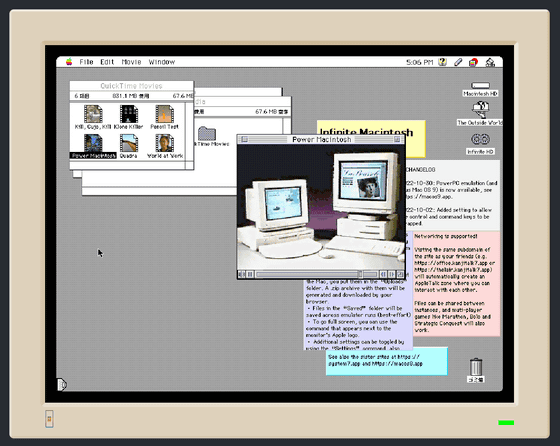Click the 5:06 PM menu bar clock
Image resolution: width=560 pixels, height=446 pixels.
[419, 62]
